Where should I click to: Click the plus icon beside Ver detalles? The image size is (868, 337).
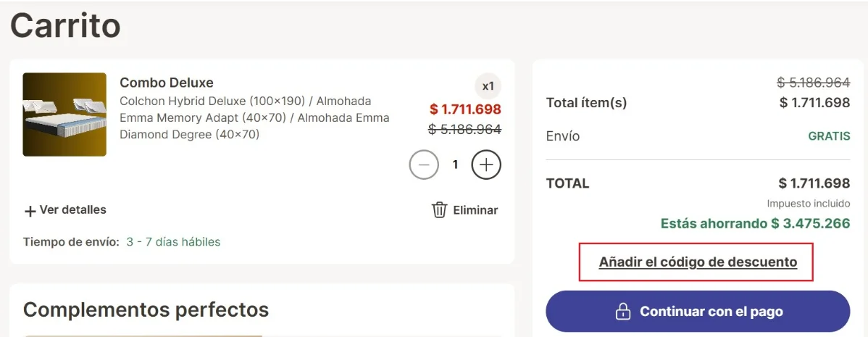(x=30, y=211)
